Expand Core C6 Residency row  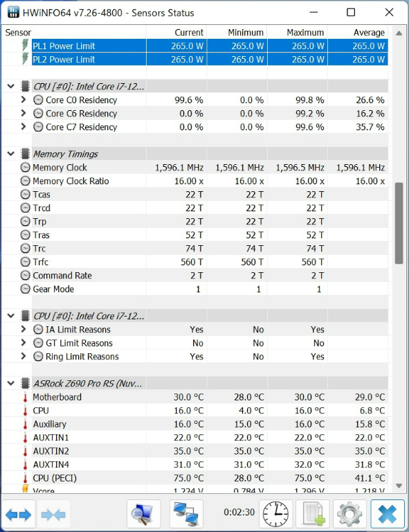pos(23,114)
